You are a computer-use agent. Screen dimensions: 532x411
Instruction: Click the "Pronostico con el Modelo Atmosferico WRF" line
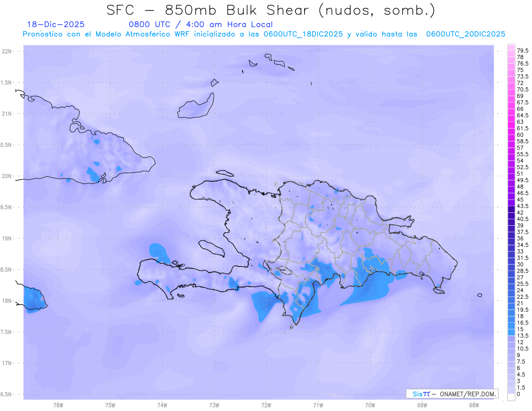click(x=264, y=34)
